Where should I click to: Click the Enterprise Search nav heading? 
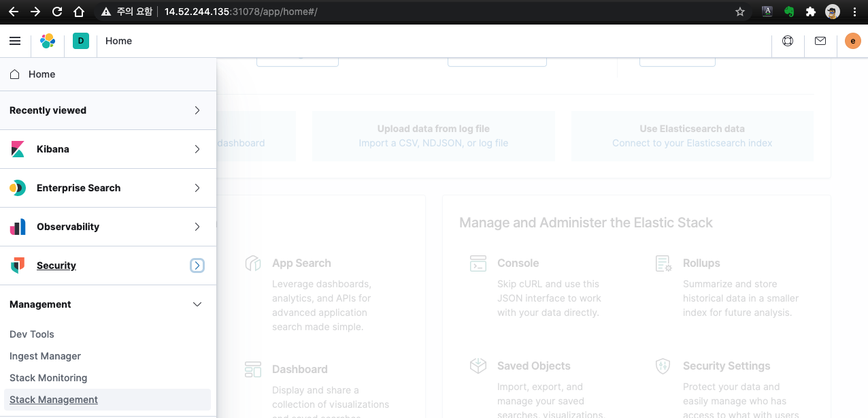[x=79, y=188]
